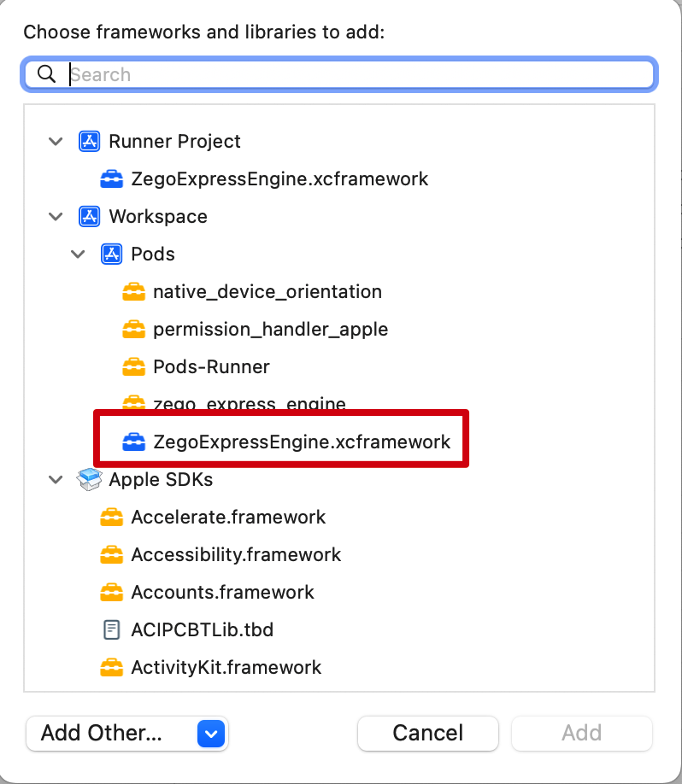Select ZegoExpressEngine.xcframework under Runner Project
This screenshot has height=784, width=682.
point(279,179)
